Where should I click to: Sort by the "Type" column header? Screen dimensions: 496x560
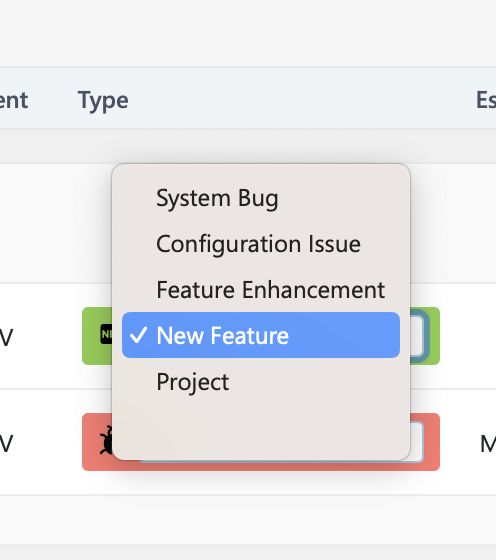coord(103,100)
